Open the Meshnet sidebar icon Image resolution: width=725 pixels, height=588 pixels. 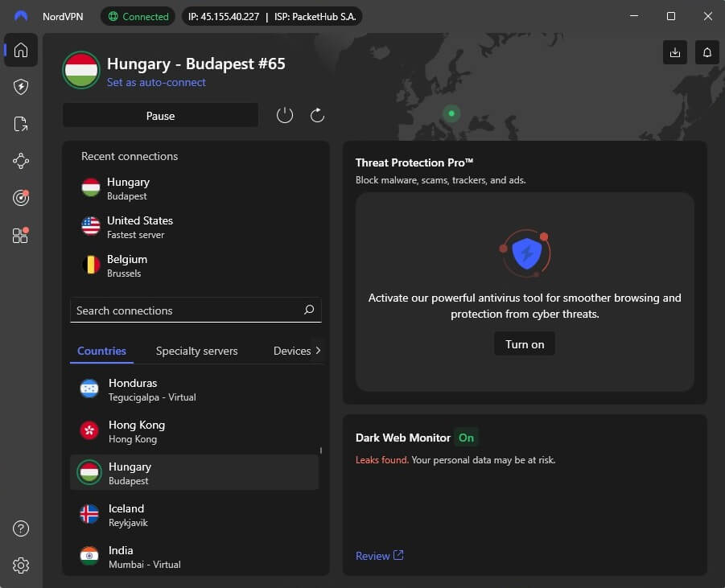21,161
